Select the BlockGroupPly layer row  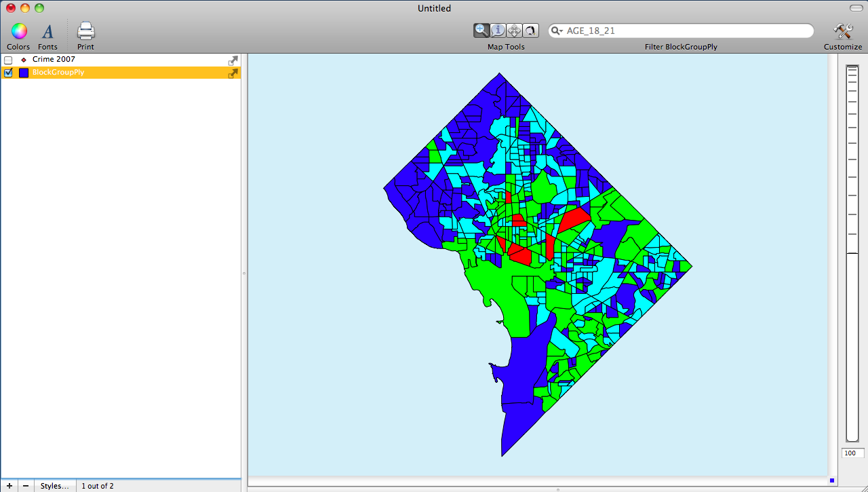click(x=102, y=72)
